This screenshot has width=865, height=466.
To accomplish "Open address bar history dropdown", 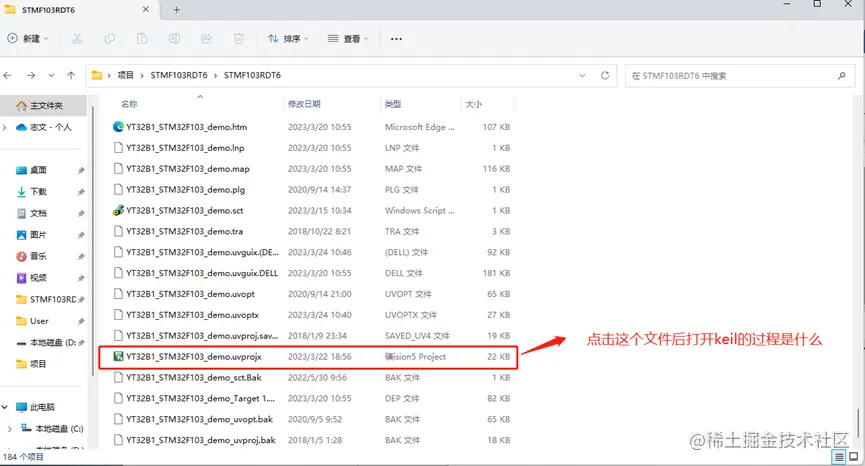I will (x=582, y=76).
